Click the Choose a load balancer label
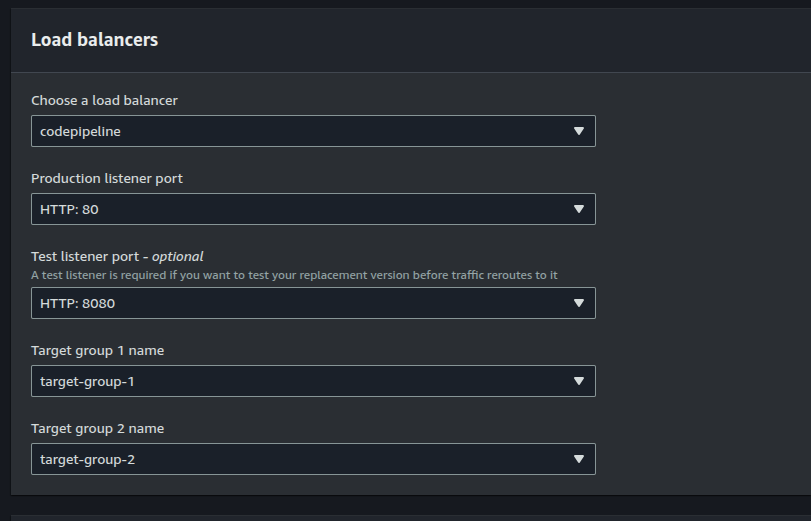The height and width of the screenshot is (521, 811). 104,100
